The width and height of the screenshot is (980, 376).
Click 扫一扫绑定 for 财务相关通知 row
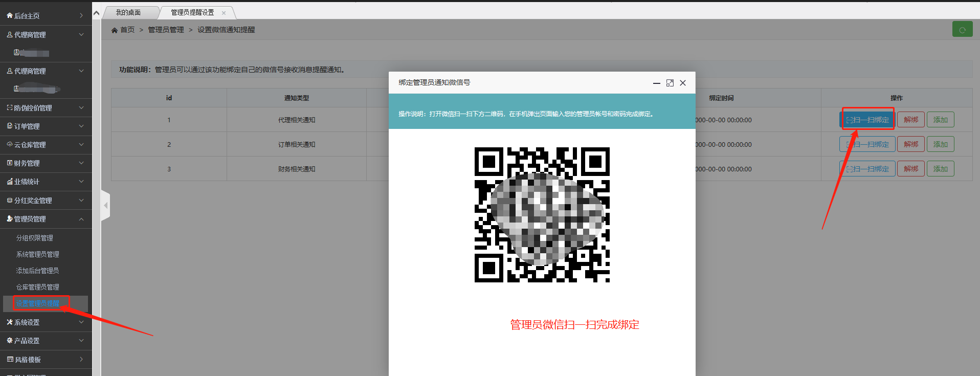pyautogui.click(x=867, y=169)
